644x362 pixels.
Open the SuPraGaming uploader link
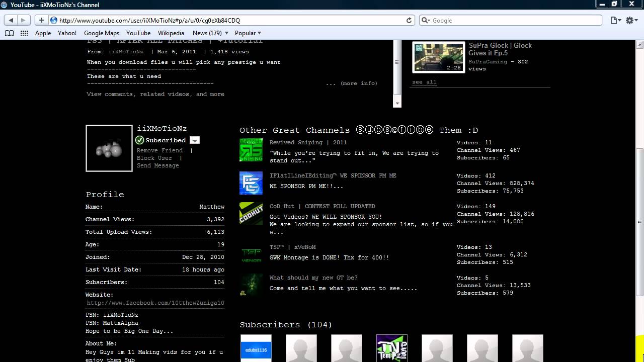(x=488, y=62)
